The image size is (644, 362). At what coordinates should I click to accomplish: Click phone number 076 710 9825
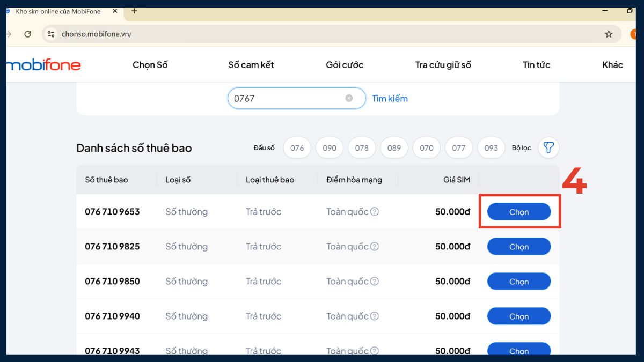[x=112, y=246]
